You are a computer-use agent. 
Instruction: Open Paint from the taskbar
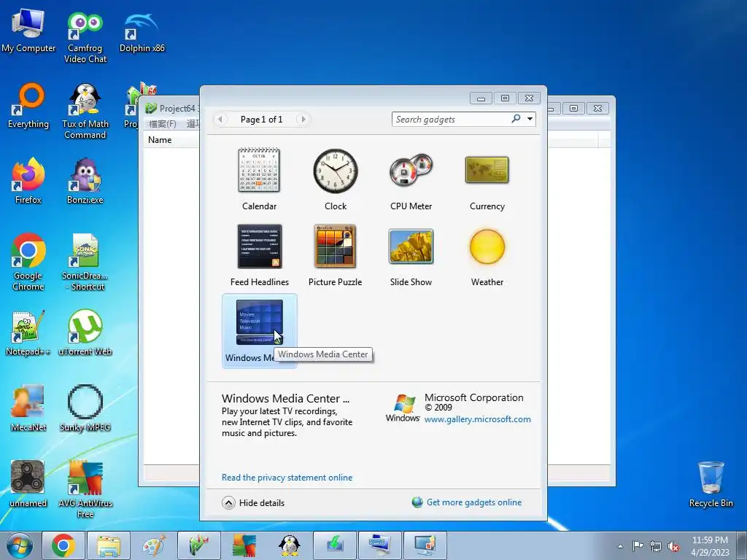[x=154, y=545]
